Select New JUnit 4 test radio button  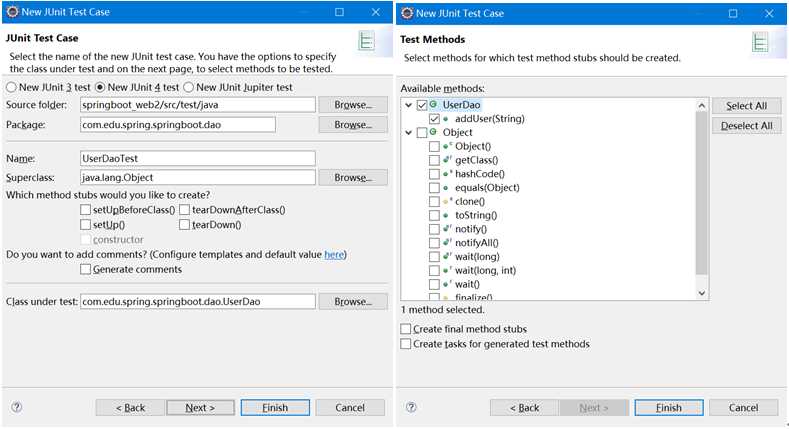[x=100, y=87]
